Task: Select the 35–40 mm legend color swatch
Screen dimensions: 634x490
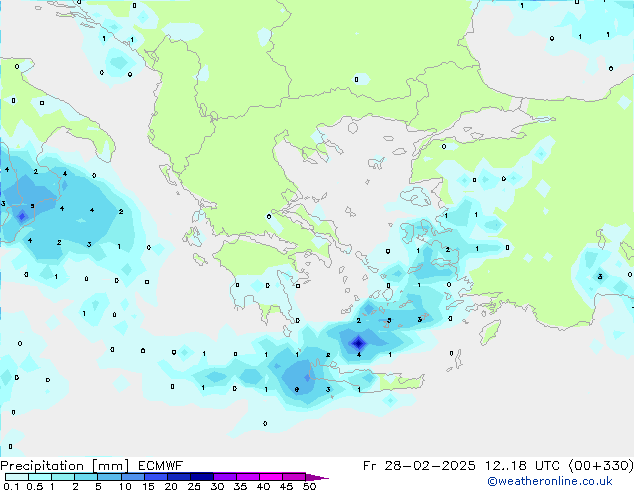Action: [247, 477]
